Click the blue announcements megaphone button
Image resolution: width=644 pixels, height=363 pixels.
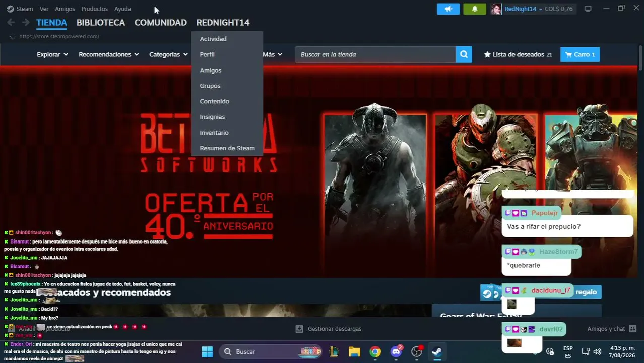448,9
